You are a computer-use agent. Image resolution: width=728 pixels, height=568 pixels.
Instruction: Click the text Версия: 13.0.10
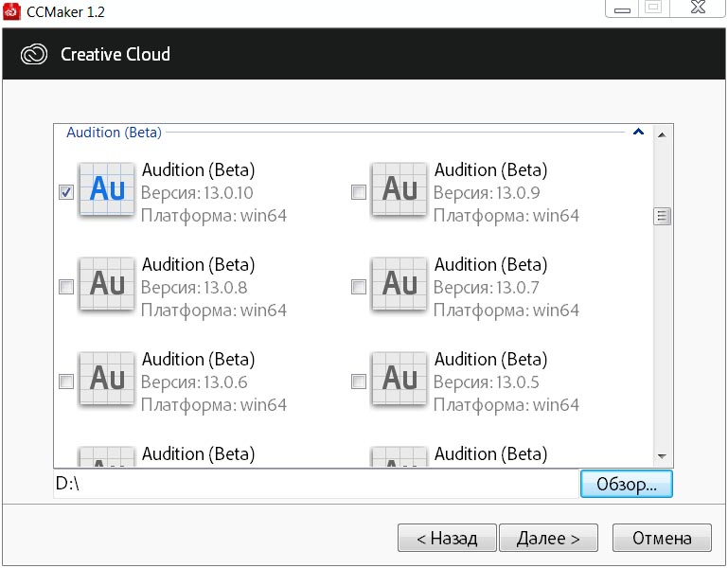(x=197, y=192)
